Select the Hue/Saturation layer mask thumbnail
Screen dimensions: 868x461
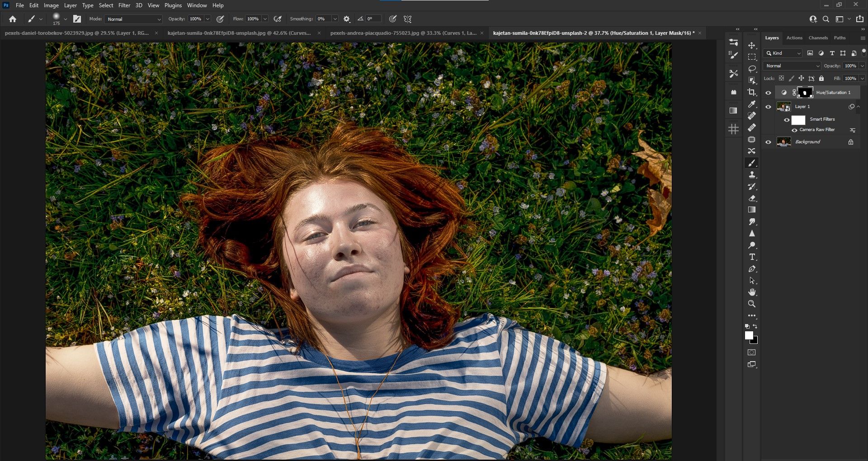click(805, 93)
